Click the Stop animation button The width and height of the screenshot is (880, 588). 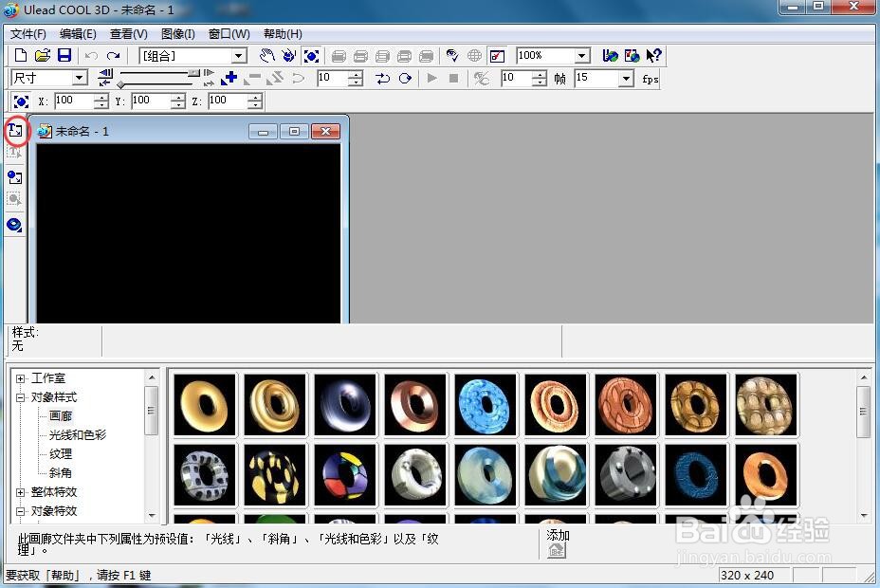point(454,78)
